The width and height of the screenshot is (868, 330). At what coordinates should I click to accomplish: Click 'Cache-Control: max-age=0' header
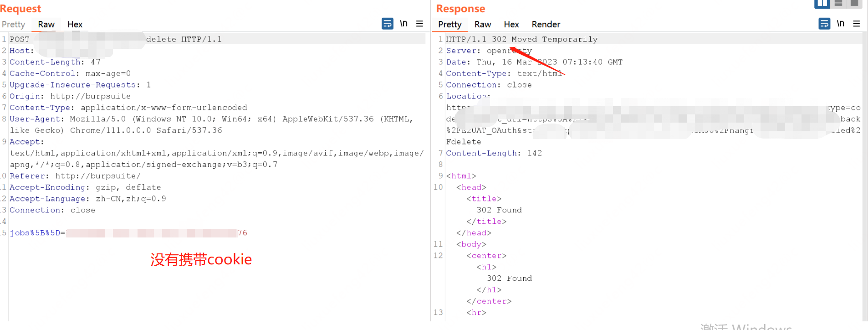[x=70, y=73]
